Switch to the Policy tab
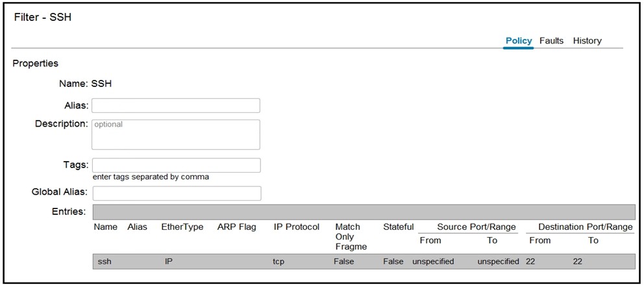This screenshot has width=644, height=287. pos(518,41)
